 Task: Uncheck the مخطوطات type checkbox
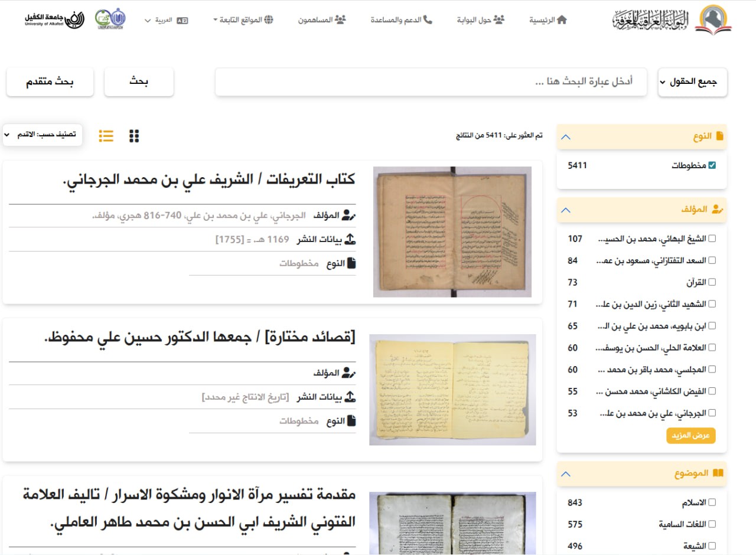pyautogui.click(x=712, y=166)
